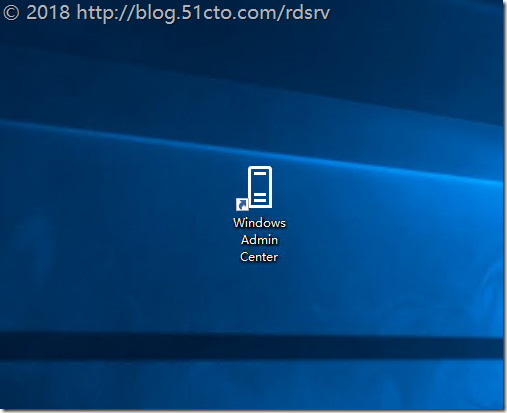Select the "Windows Admin Center" icon label

[x=259, y=240]
